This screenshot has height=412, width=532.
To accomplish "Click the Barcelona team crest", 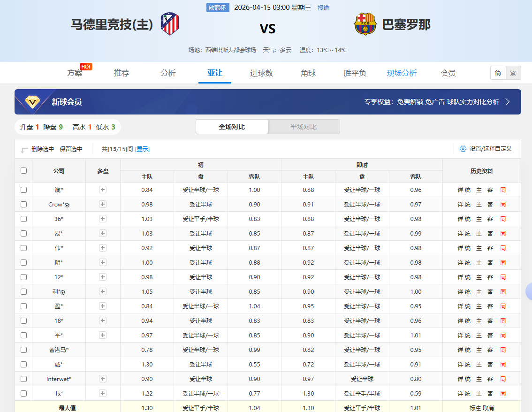I will 365,24.
